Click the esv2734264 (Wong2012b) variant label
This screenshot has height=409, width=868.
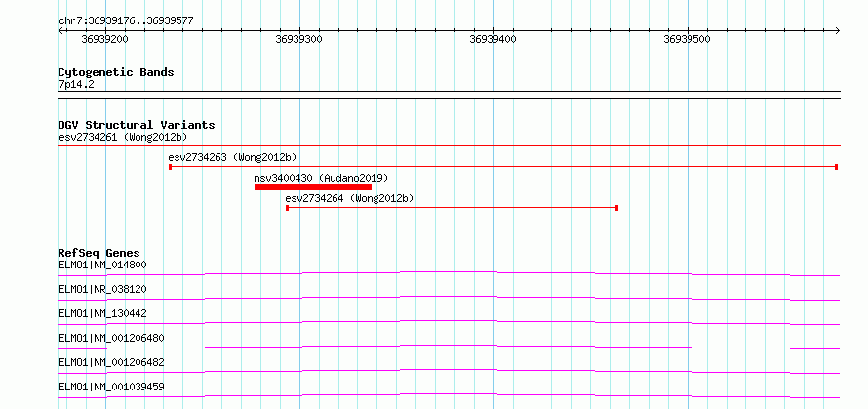point(349,198)
